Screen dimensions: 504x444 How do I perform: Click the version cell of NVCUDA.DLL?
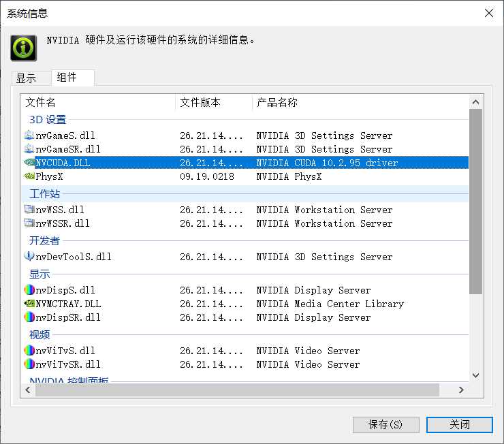pos(211,163)
